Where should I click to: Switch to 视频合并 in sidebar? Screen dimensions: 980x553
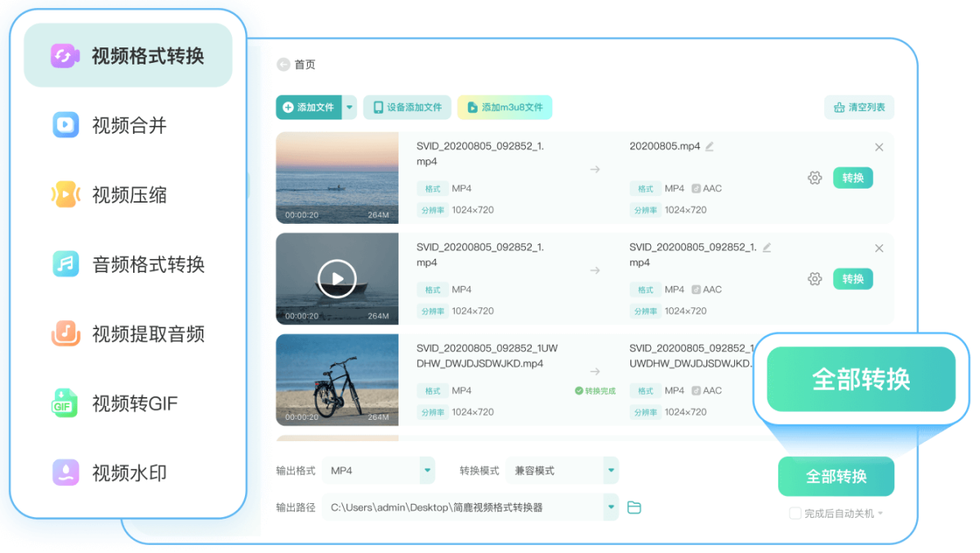pyautogui.click(x=128, y=125)
